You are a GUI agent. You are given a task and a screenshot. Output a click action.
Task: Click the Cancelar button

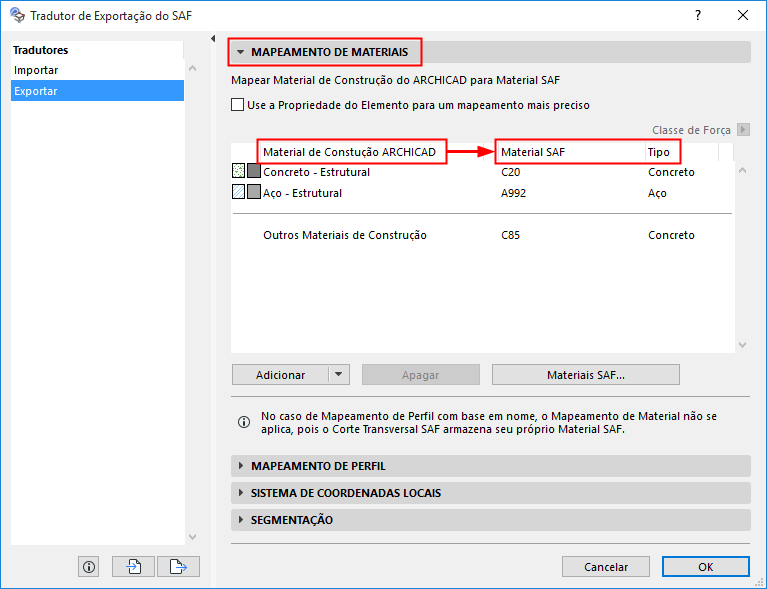(x=606, y=566)
